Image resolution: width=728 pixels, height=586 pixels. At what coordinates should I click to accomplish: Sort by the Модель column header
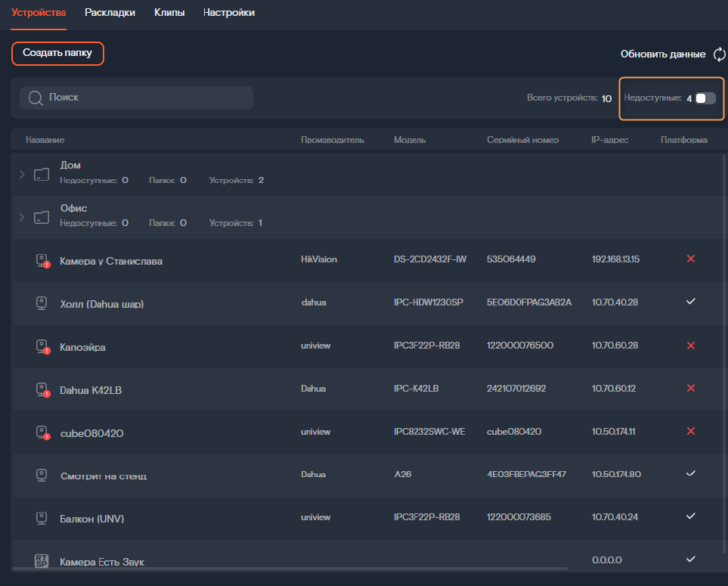pyautogui.click(x=410, y=140)
